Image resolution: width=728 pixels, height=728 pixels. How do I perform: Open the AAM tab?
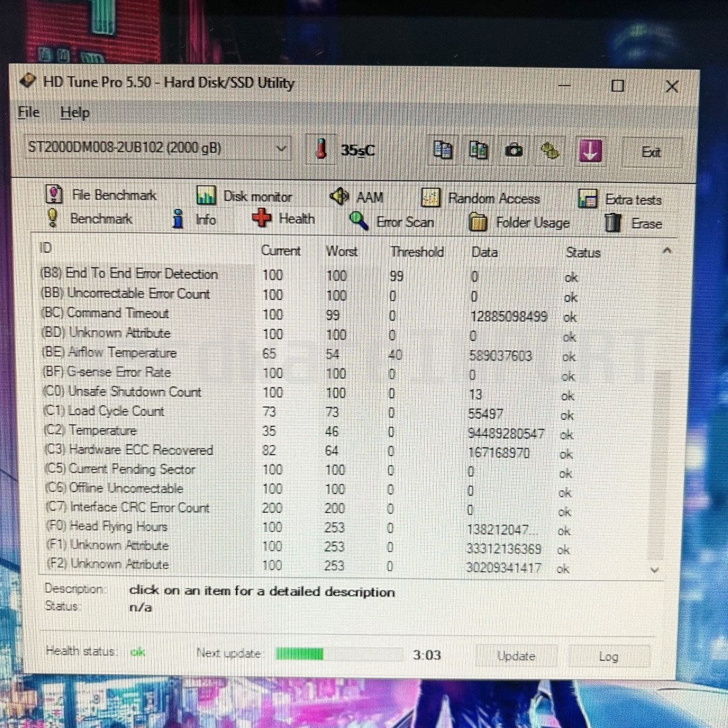click(357, 198)
